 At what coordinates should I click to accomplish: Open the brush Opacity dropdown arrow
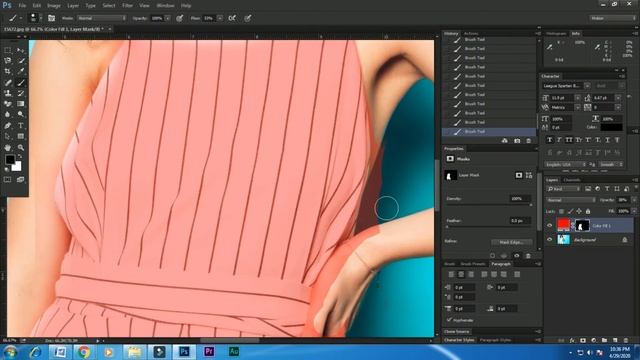click(x=167, y=18)
